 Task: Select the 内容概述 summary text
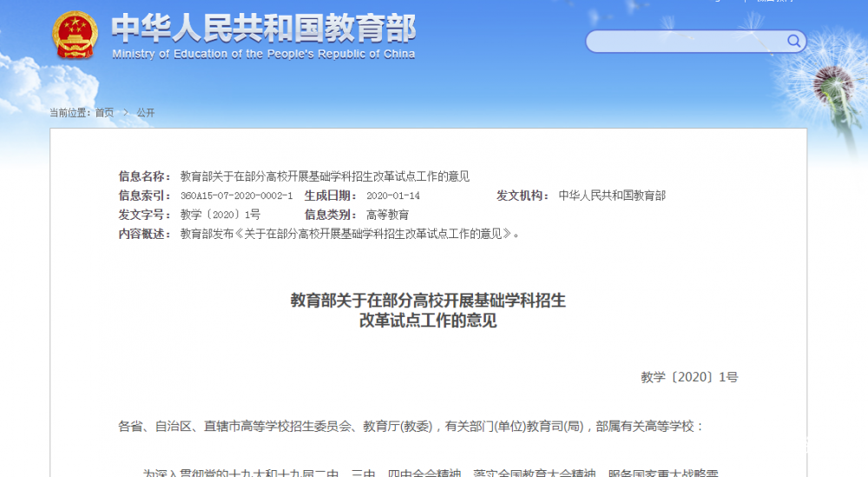click(350, 235)
